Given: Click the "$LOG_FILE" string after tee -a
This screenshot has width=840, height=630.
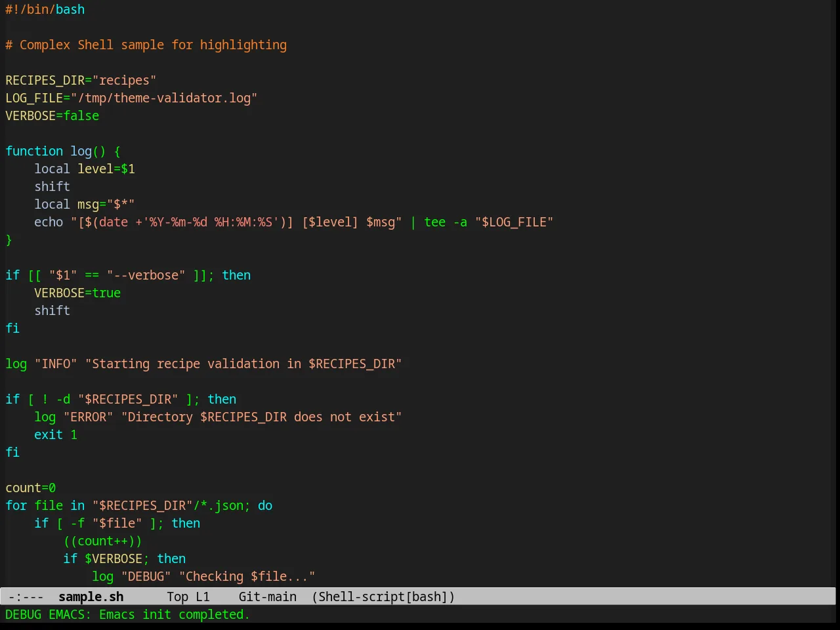Looking at the screenshot, I should tap(514, 222).
